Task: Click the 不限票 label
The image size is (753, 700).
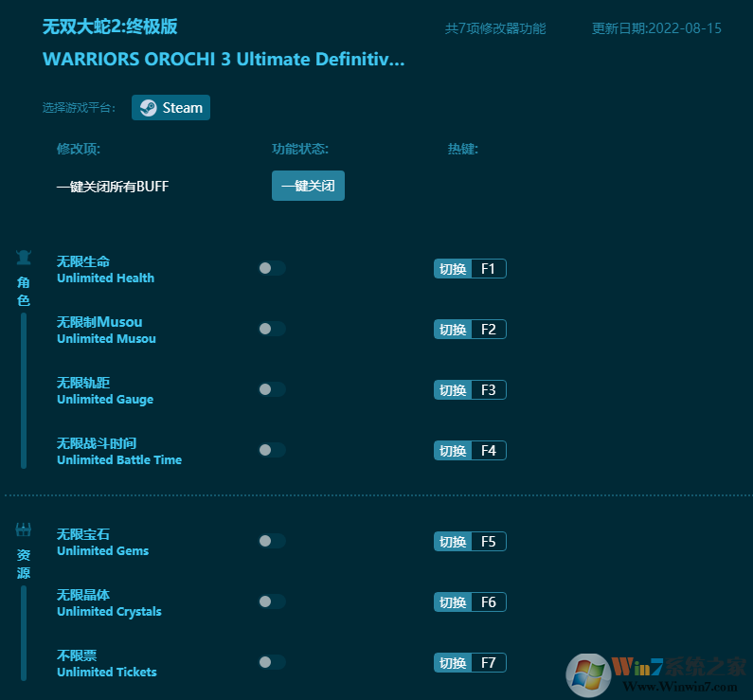Action: (x=77, y=655)
